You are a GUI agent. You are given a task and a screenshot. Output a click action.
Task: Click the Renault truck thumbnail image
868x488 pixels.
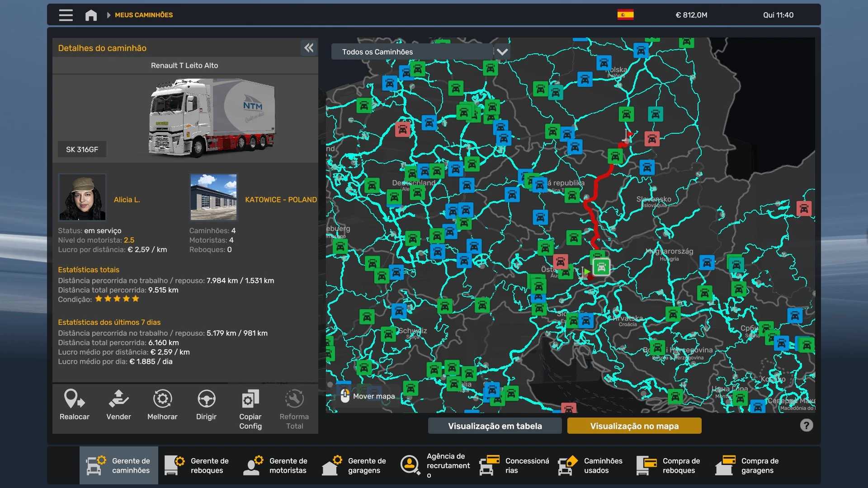(212, 118)
